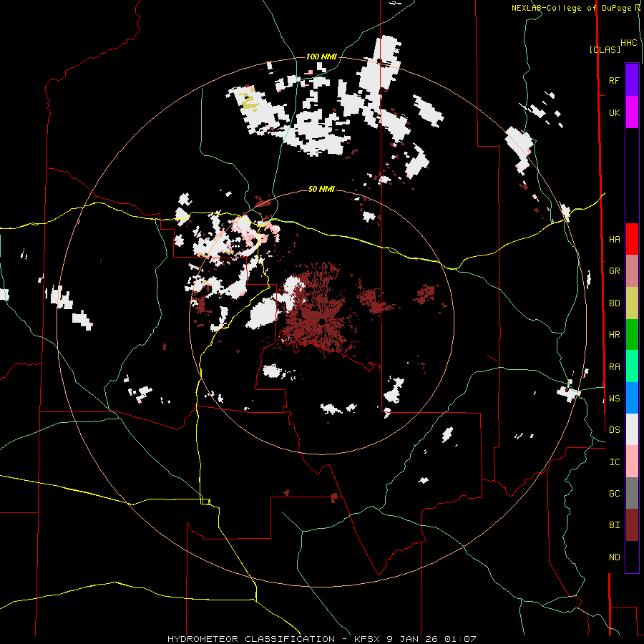The height and width of the screenshot is (644, 644).
Task: Click the HR legend label
Action: click(614, 335)
